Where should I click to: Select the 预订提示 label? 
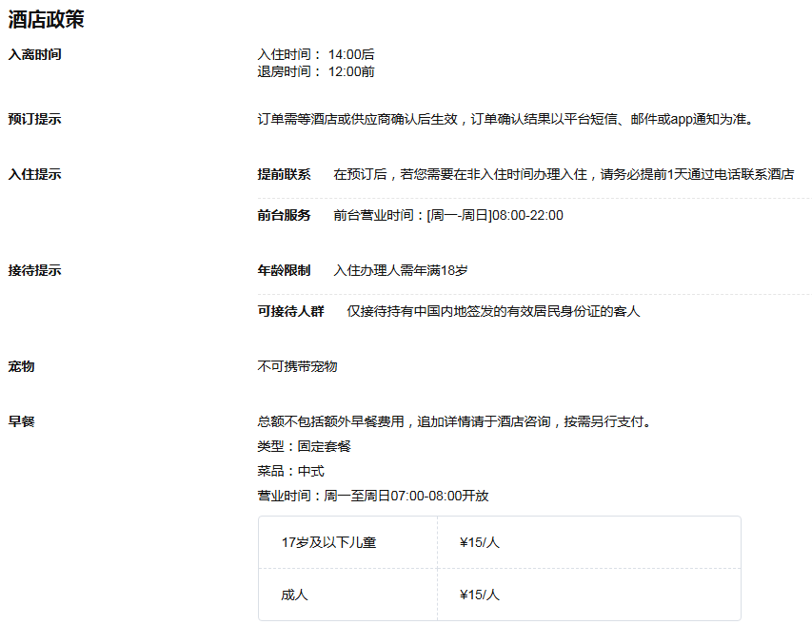[x=34, y=119]
